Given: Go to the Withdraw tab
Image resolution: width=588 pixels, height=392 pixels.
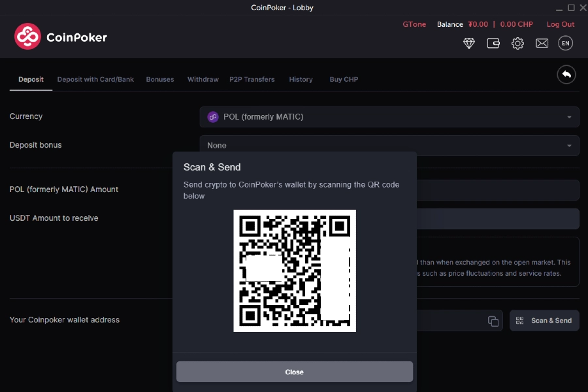Looking at the screenshot, I should coord(203,80).
